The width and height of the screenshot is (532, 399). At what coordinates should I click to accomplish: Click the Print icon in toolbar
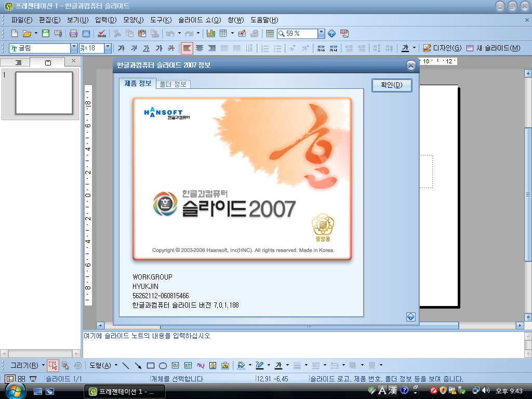tap(73, 33)
